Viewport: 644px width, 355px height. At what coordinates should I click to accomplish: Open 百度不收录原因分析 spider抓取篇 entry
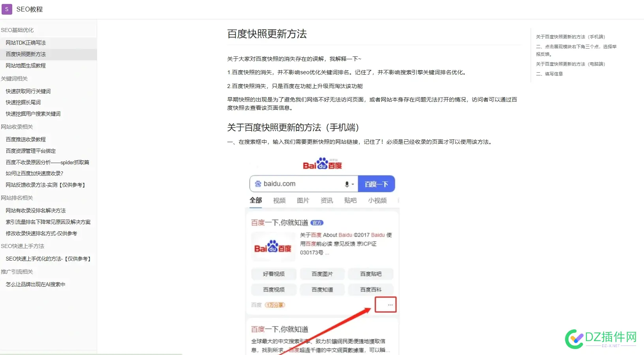(47, 162)
